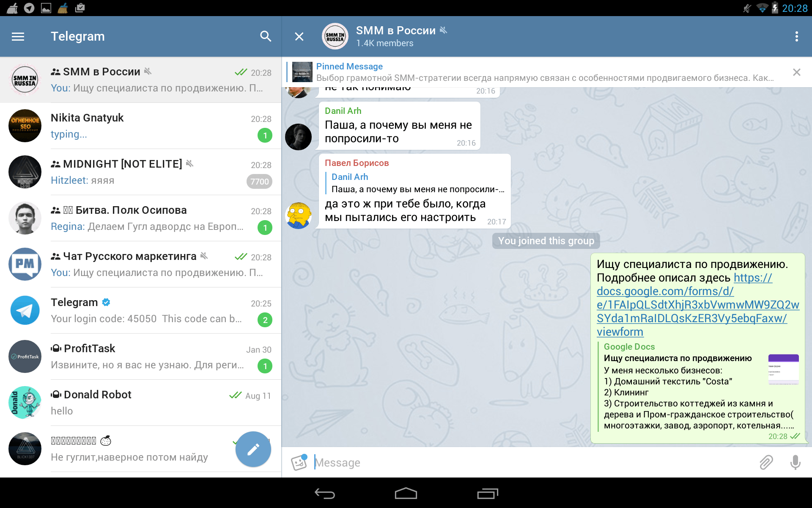Select SMM в России chat from sidebar
The height and width of the screenshot is (508, 812).
tap(140, 81)
